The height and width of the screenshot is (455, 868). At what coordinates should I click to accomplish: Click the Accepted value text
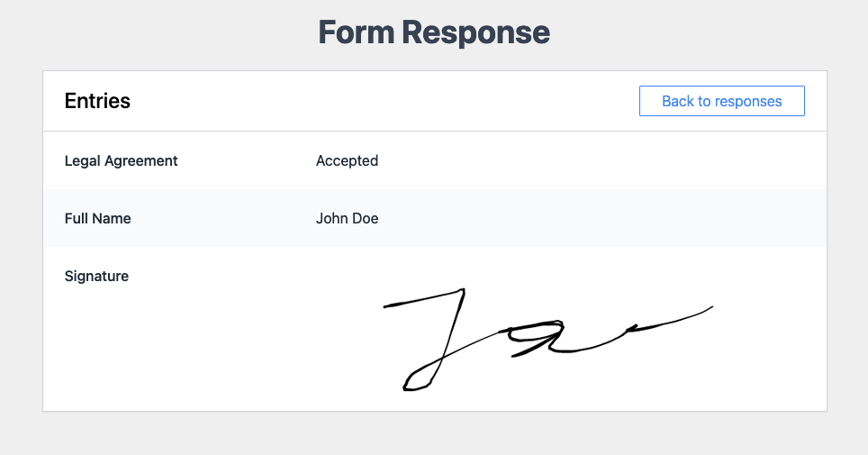[347, 160]
